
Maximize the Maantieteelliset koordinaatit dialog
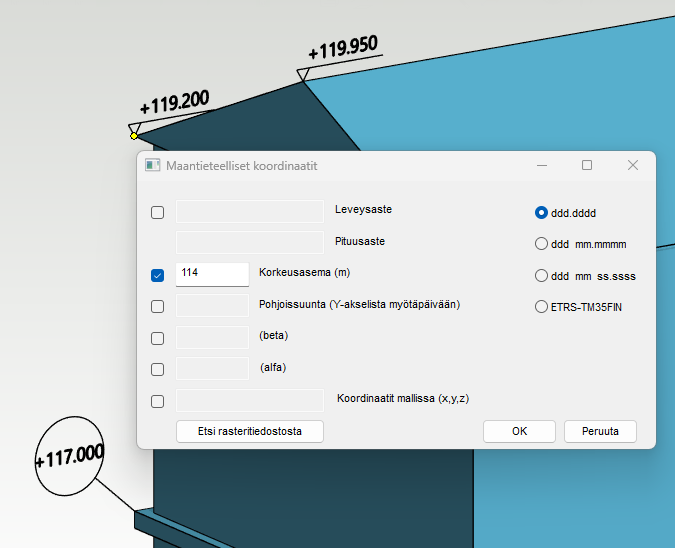tap(587, 165)
